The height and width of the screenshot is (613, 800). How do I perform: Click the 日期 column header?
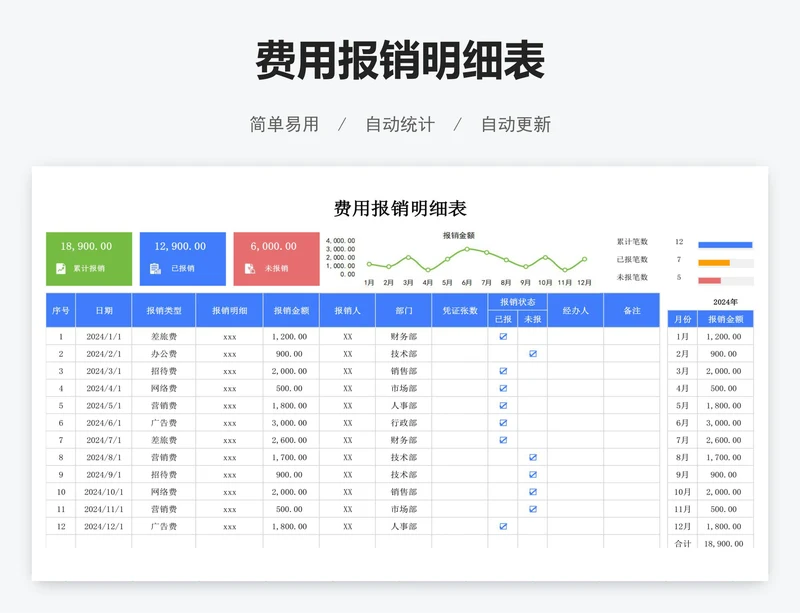point(104,310)
